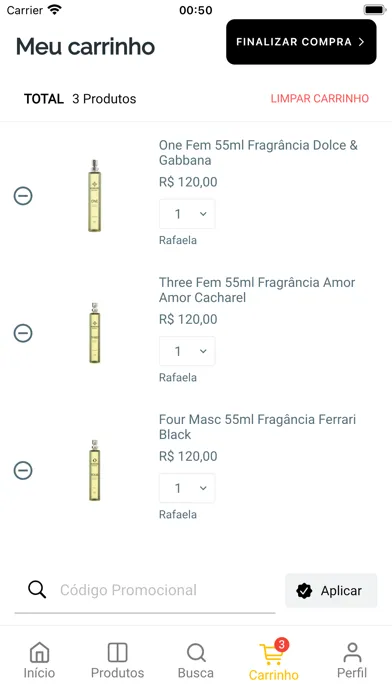Viewport: 392px width, 696px height.
Task: Expand quantity dropdown for One Fem fragrance
Action: 187,214
